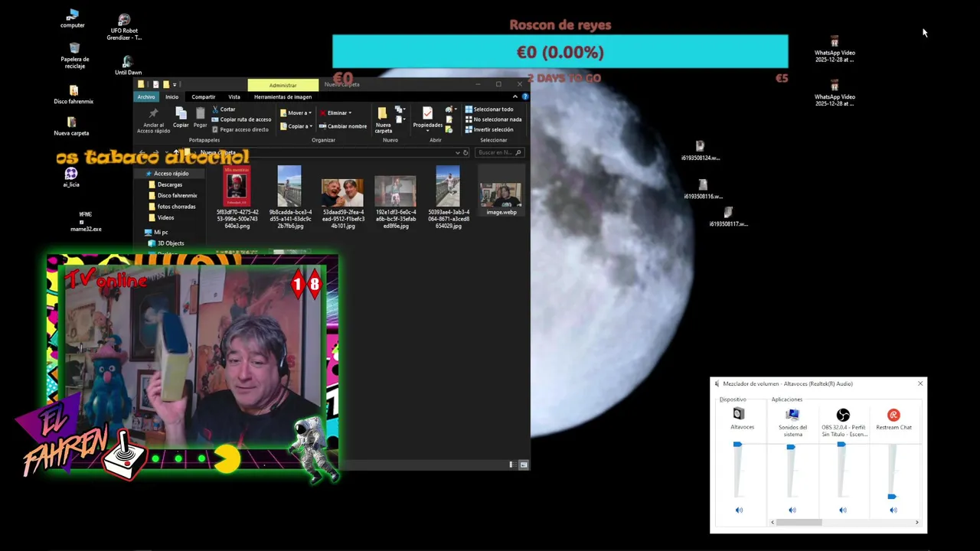
Task: Select file 53daad59-2fea-4...4b101.jpg
Action: [x=343, y=197]
